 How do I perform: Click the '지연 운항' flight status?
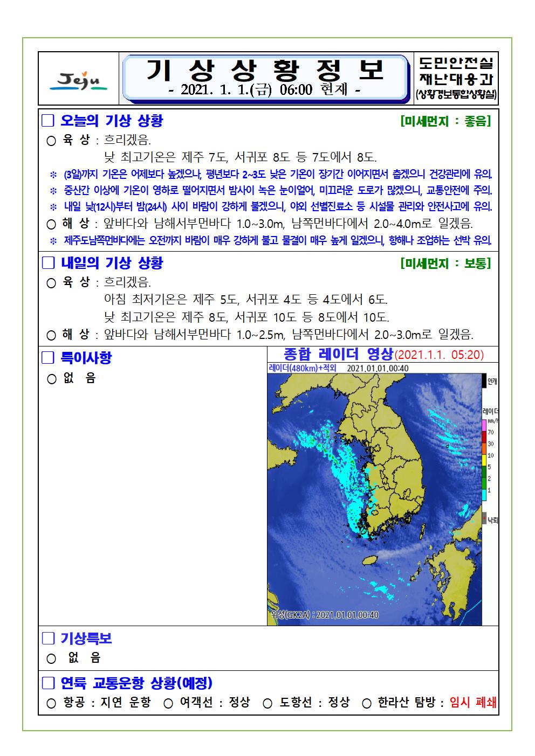click(126, 703)
